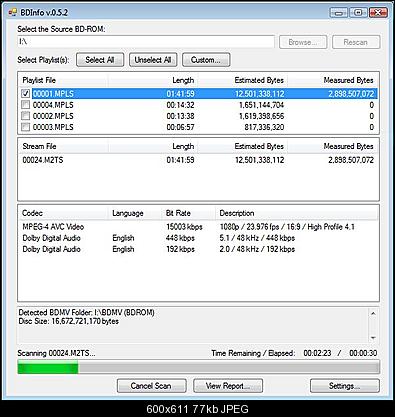Maximize the BDInfo window
This screenshot has width=395, height=417.
tap(358, 13)
